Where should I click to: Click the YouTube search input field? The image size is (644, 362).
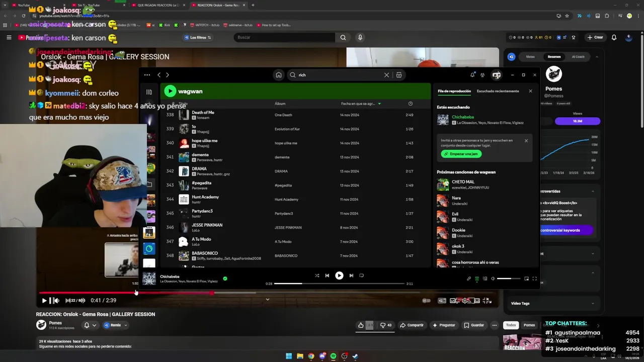(284, 37)
